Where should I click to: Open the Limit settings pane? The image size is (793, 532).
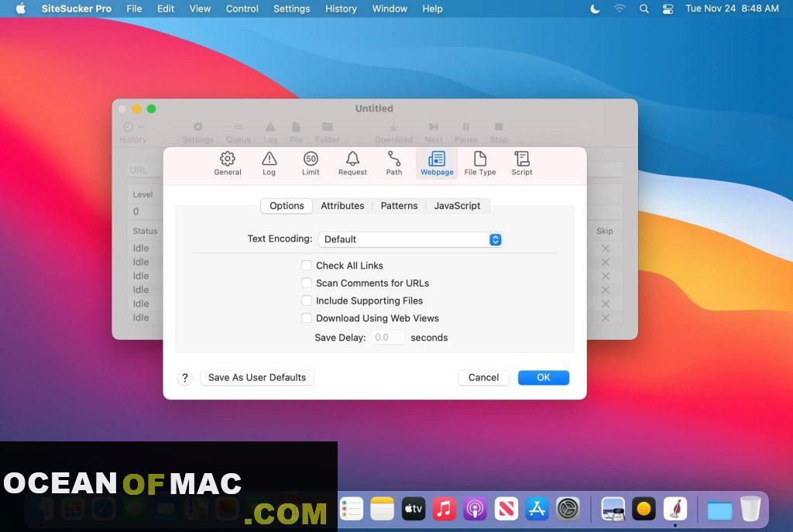pos(311,163)
